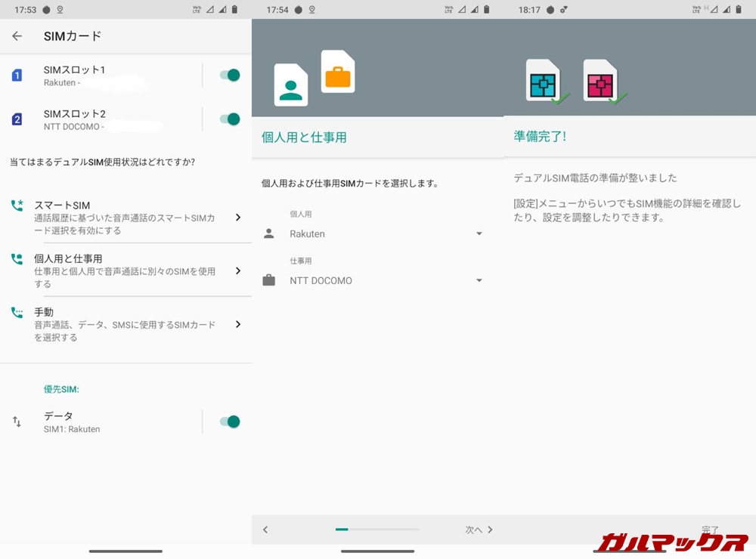
Task: Toggle the preferred SIM データ switch
Action: pos(229,422)
